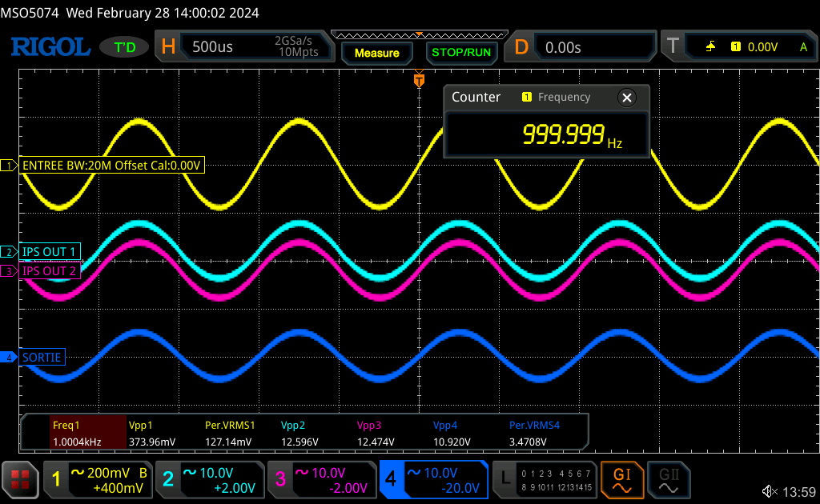Open the logic analyzer L icon

click(x=505, y=478)
